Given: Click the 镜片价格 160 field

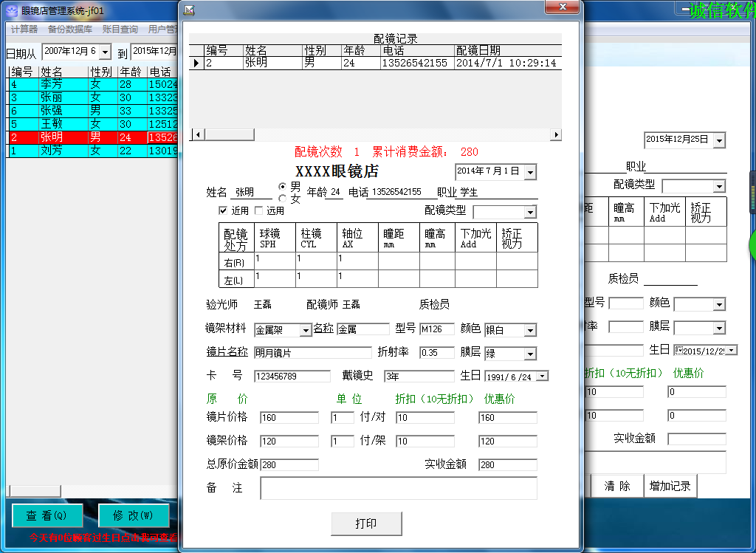Looking at the screenshot, I should [289, 418].
